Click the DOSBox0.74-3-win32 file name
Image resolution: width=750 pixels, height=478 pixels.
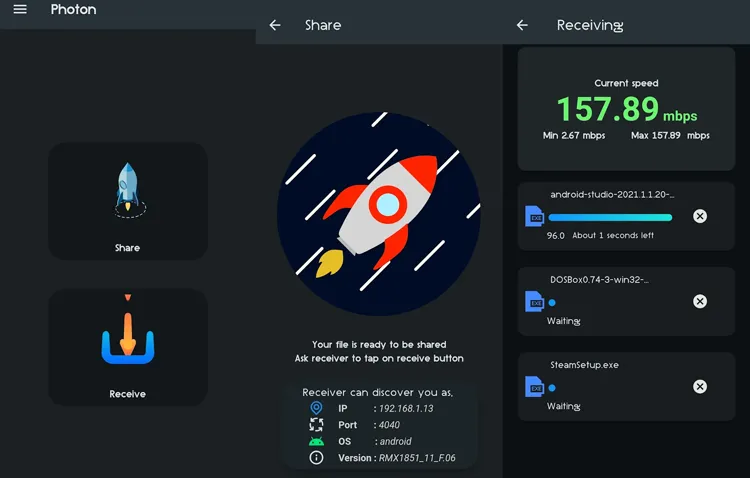599,279
